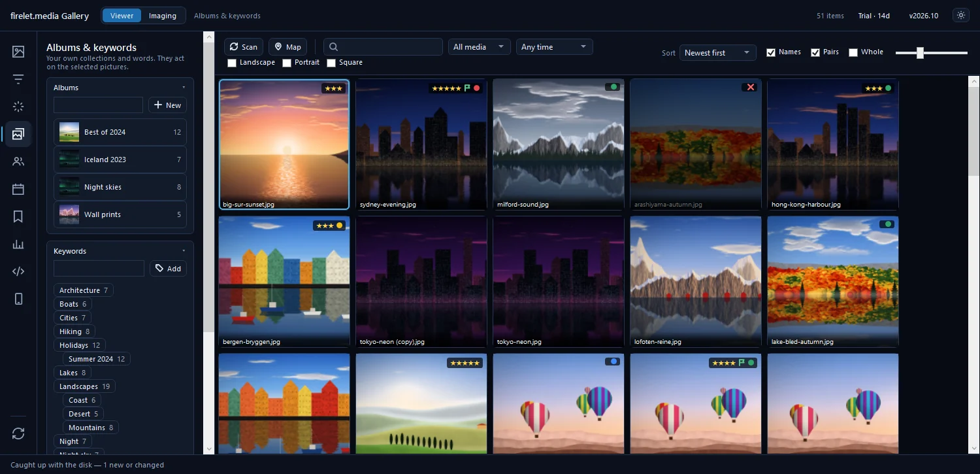This screenshot has width=980, height=474.
Task: Collapse the Keywords section arrow
Action: (184, 251)
